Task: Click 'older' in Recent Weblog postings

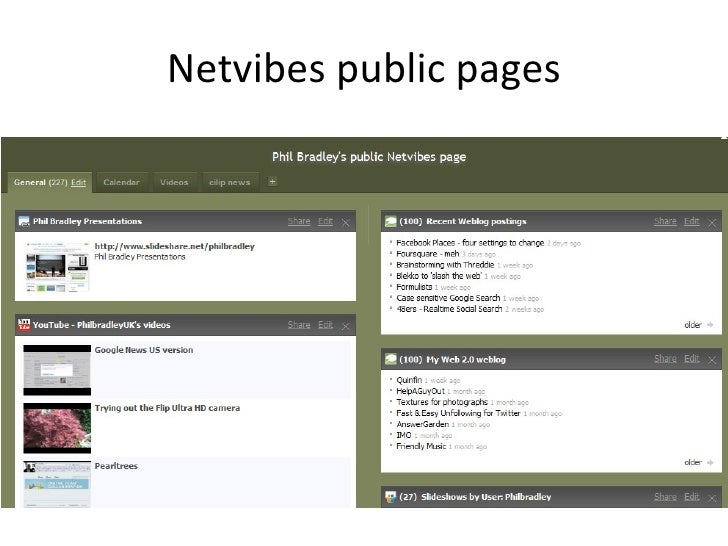Action: (x=693, y=325)
